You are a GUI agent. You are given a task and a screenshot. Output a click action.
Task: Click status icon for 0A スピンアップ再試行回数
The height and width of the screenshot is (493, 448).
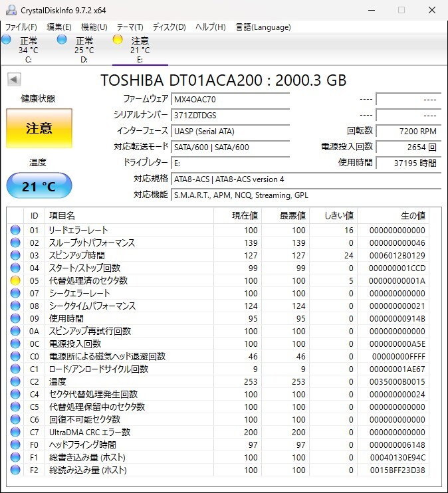coord(15,331)
